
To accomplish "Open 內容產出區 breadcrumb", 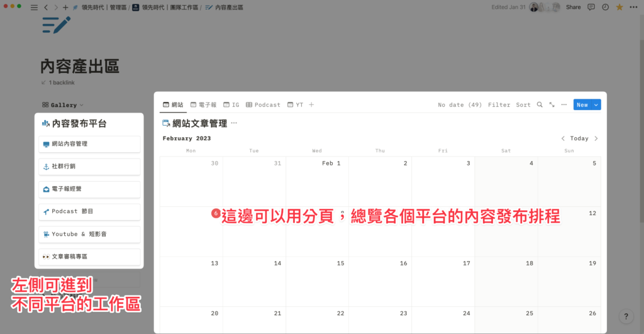I will click(225, 8).
